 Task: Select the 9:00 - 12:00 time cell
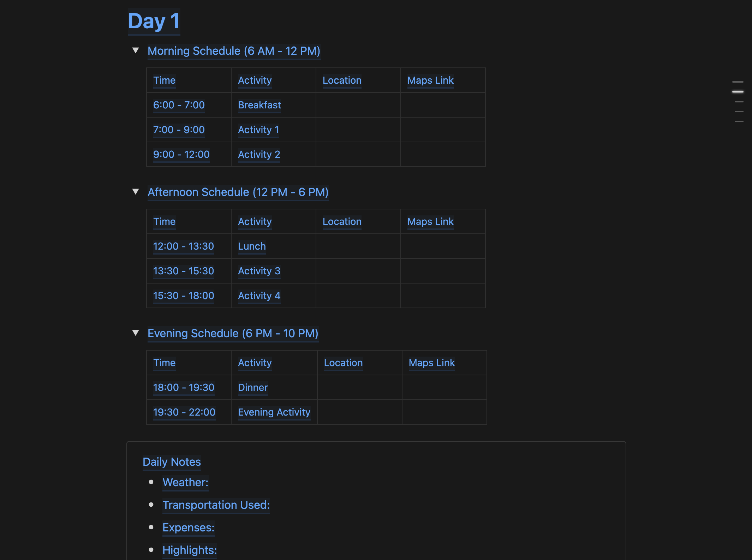point(181,155)
